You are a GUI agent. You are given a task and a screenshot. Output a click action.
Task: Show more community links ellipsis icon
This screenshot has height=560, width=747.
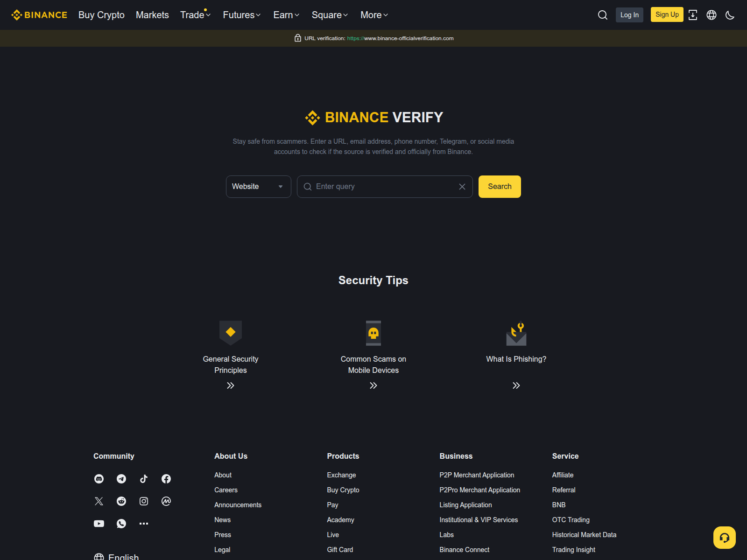click(144, 524)
